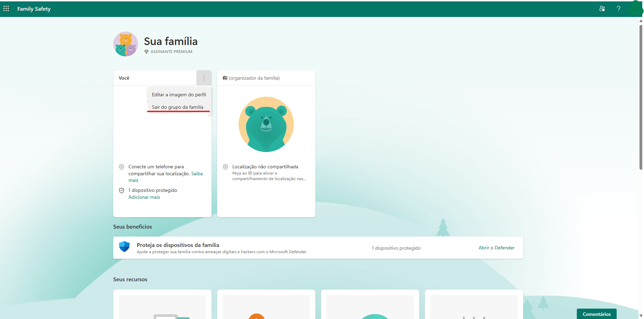The width and height of the screenshot is (644, 319).
Task: Open family settings icon in header
Action: click(602, 9)
